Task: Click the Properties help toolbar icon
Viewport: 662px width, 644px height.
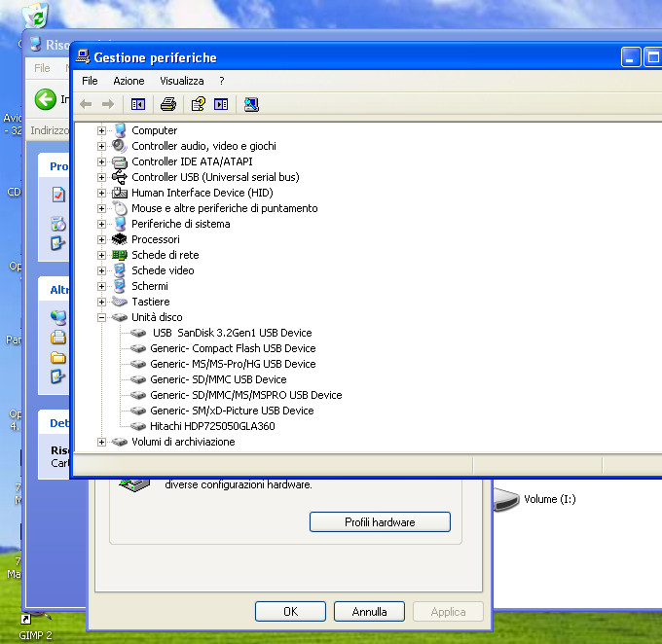Action: (x=198, y=104)
